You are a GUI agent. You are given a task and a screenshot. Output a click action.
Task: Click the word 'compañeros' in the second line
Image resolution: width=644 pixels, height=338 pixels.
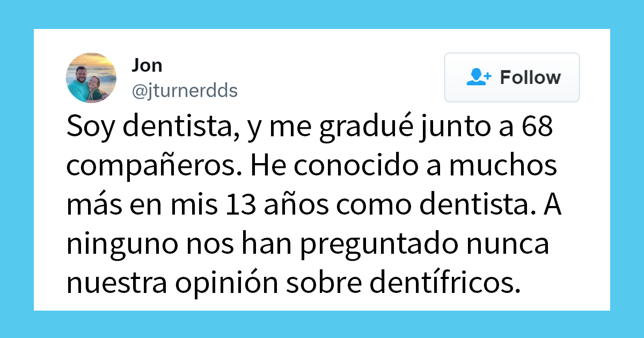coord(147,164)
